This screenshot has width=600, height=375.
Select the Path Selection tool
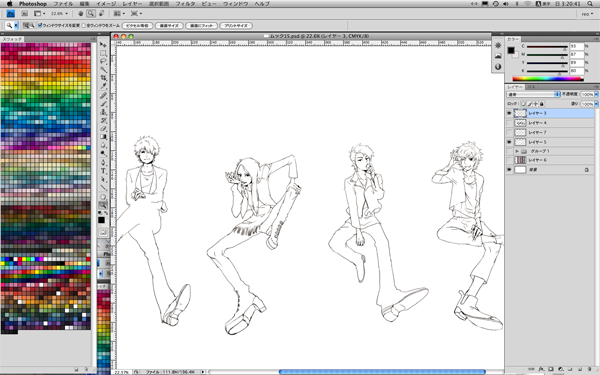(103, 179)
